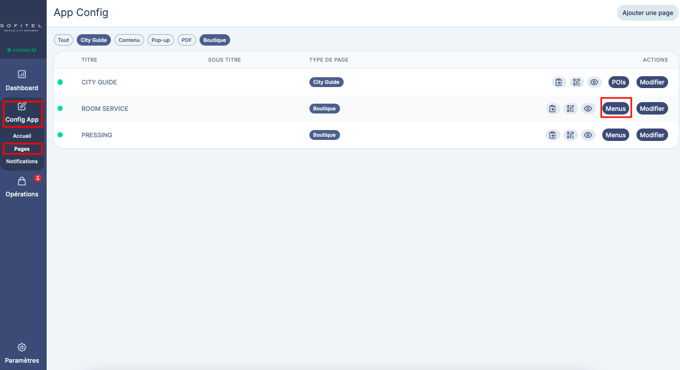Click Modifier for CITY GUIDE
The height and width of the screenshot is (370, 680).
pos(652,82)
